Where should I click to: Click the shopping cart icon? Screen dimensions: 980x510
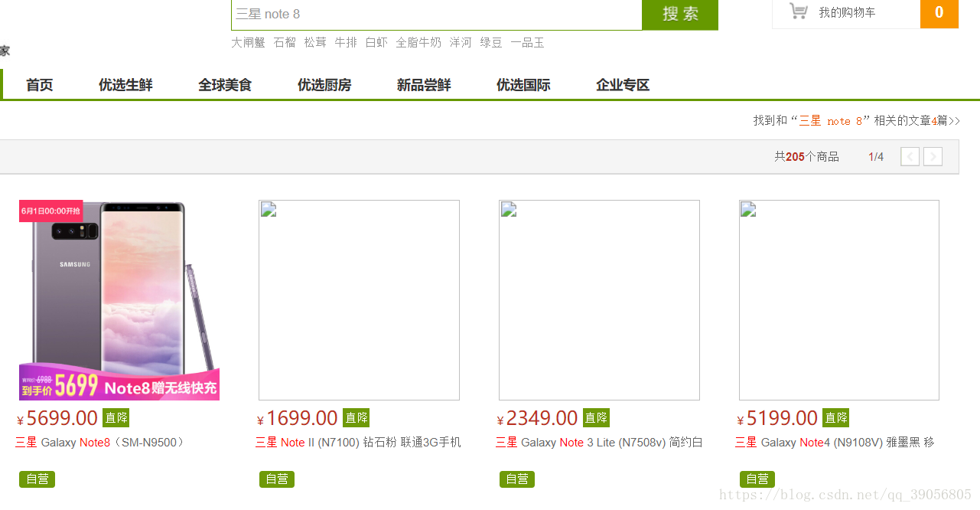pos(799,11)
